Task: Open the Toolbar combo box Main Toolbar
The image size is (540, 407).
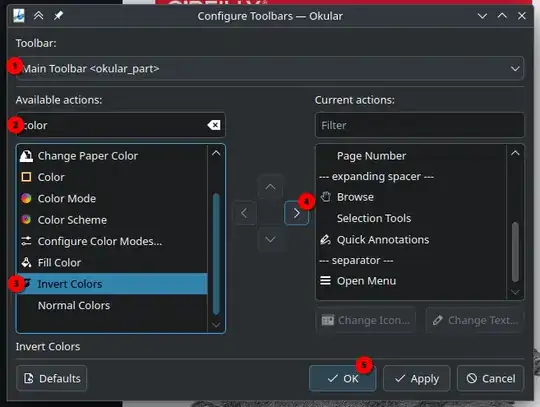Action: pyautogui.click(x=270, y=69)
